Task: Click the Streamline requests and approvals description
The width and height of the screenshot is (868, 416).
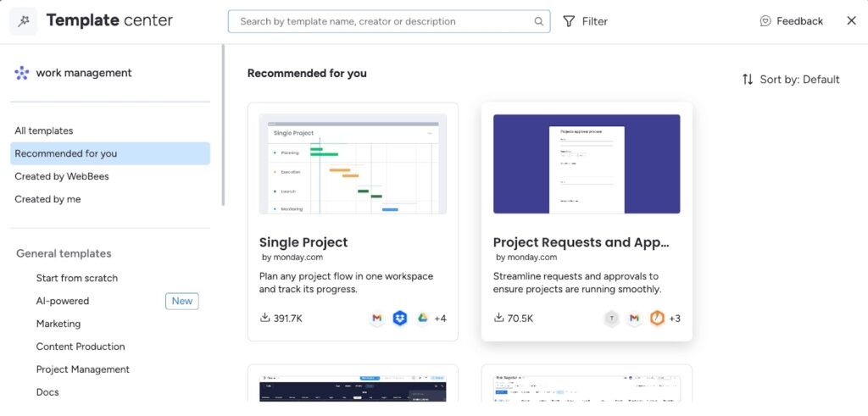Action: (577, 282)
